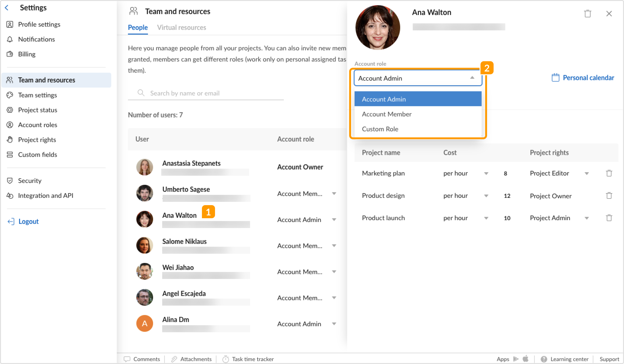
Task: Select Account Member from the role list
Action: point(387,114)
